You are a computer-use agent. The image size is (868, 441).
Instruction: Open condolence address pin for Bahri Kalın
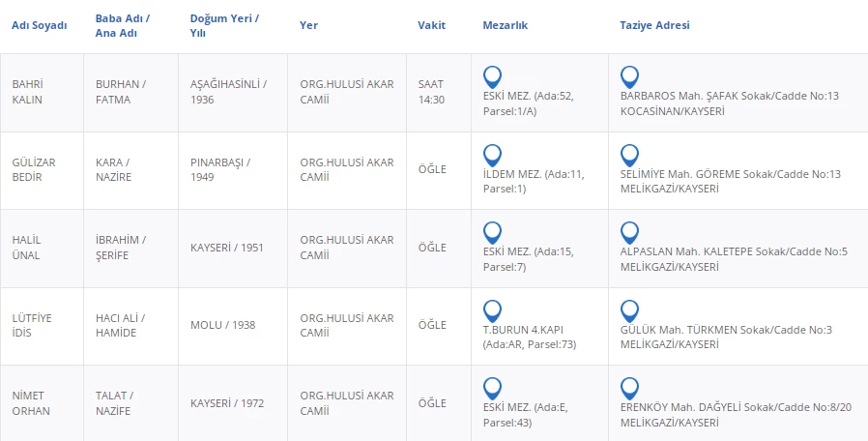tap(629, 76)
